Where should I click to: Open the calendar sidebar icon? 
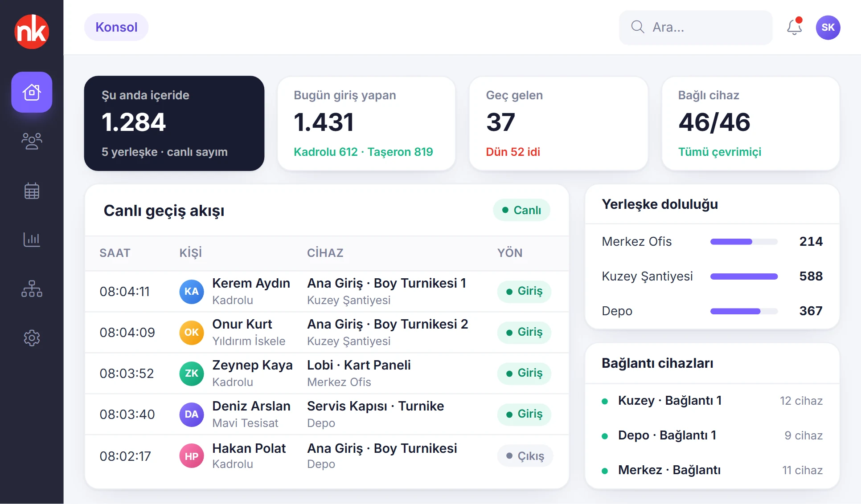(32, 191)
